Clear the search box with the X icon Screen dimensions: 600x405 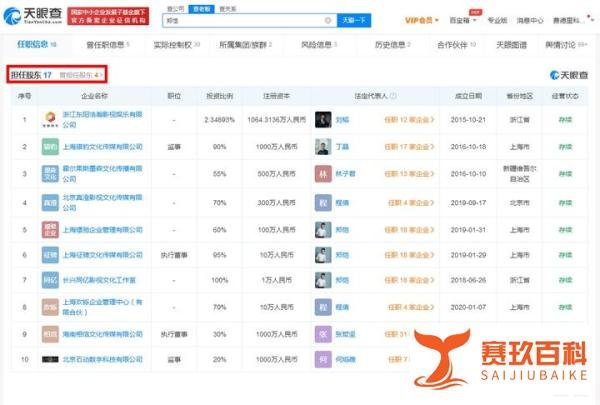tap(328, 20)
